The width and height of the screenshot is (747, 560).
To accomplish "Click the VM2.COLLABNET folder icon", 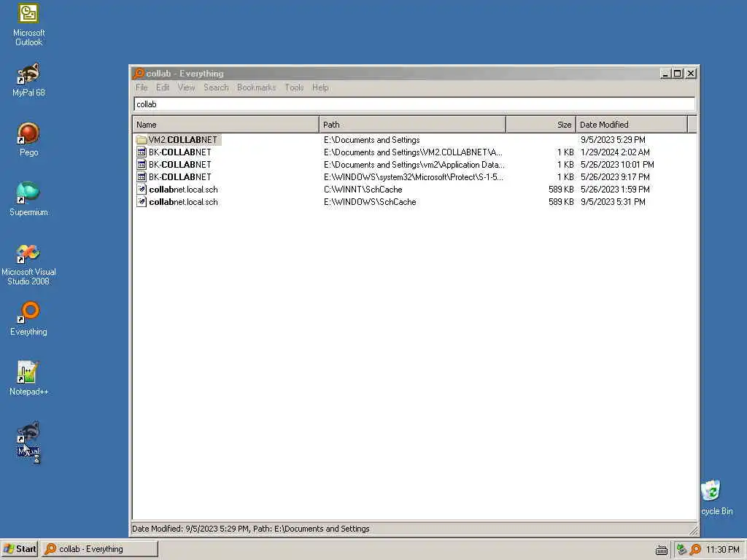I will click(x=141, y=139).
